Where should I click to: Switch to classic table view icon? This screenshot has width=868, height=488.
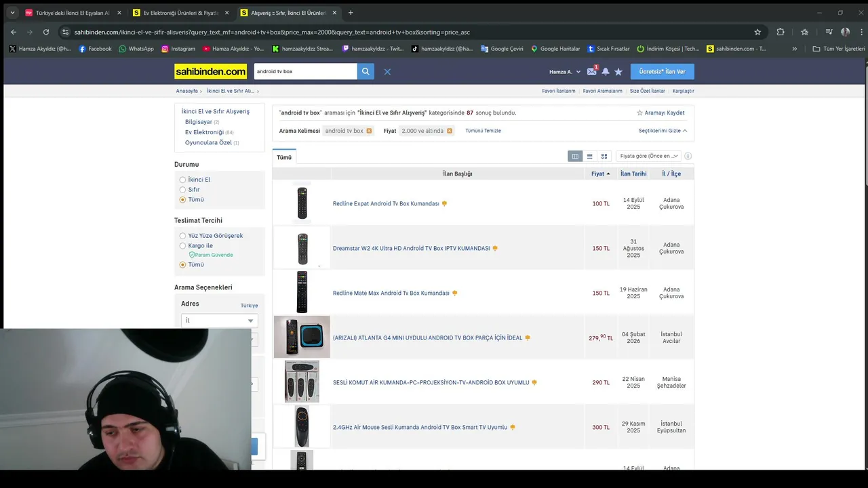point(575,156)
